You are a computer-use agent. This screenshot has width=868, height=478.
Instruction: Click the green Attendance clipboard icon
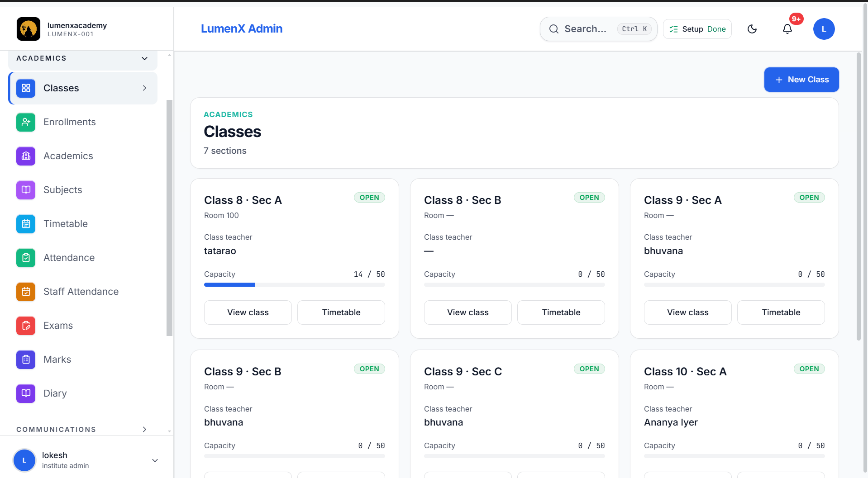(x=26, y=258)
